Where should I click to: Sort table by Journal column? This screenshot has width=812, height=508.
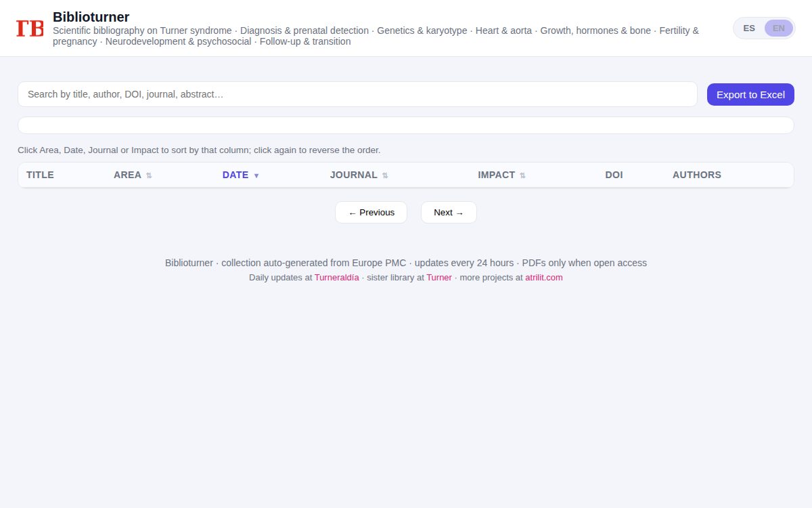click(x=359, y=175)
